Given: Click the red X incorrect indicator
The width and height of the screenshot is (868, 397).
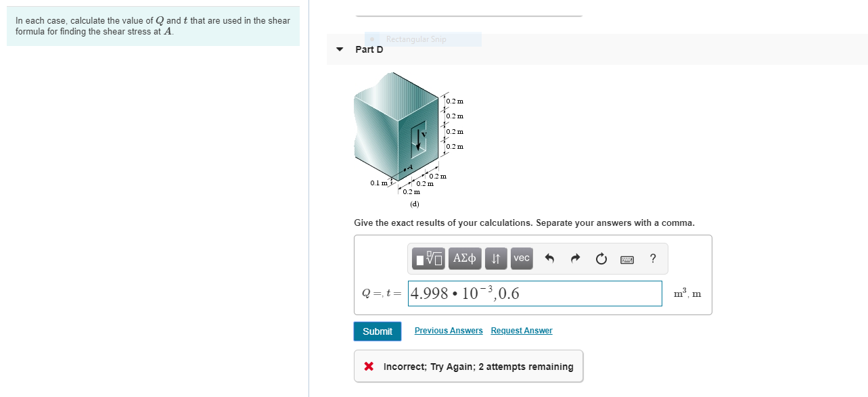Looking at the screenshot, I should point(368,366).
